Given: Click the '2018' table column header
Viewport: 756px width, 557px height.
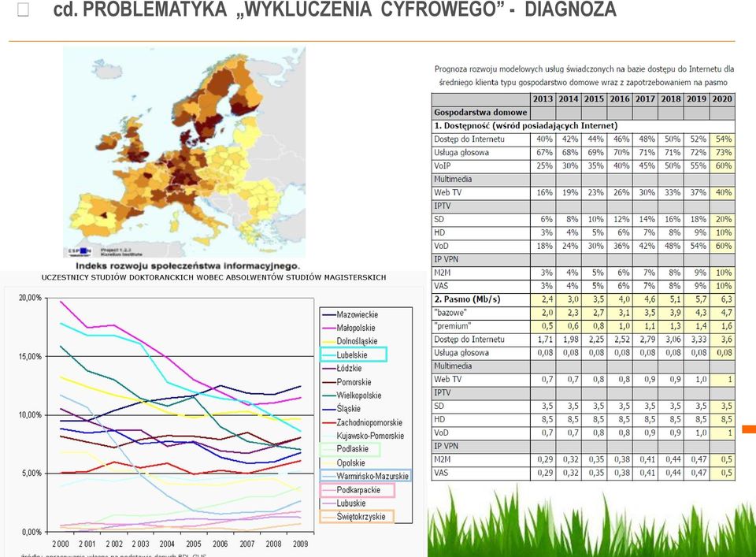Looking at the screenshot, I should [x=671, y=98].
